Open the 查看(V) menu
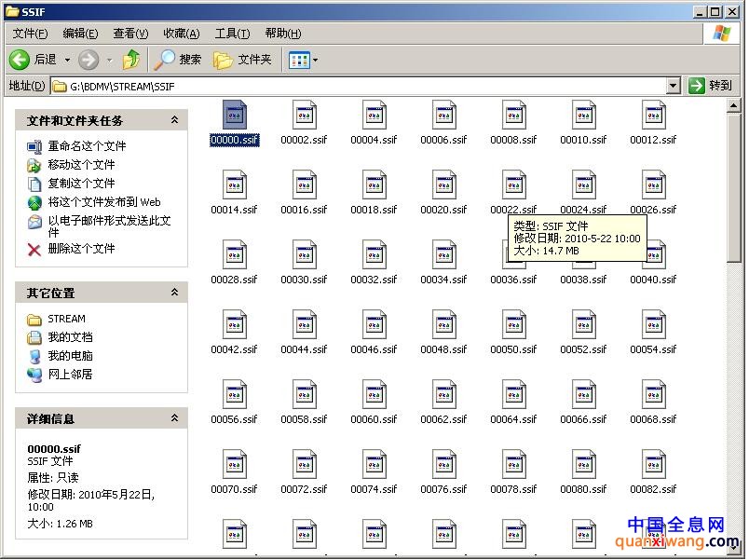 (x=130, y=34)
